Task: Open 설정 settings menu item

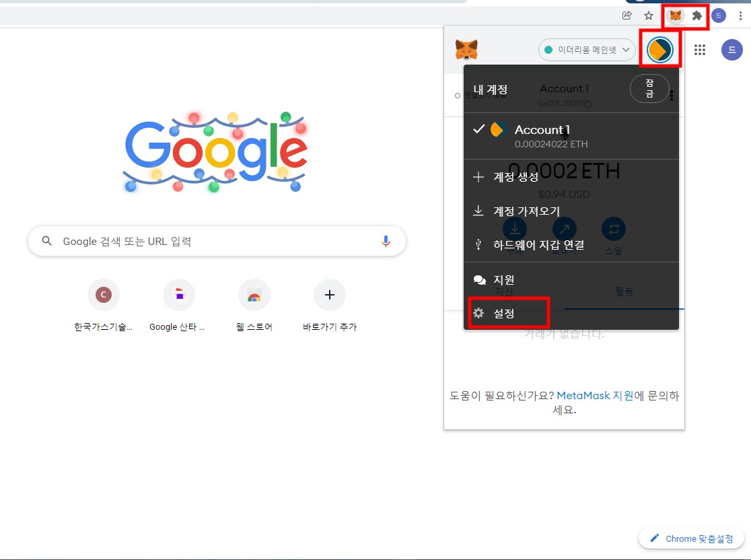Action: pos(571,313)
